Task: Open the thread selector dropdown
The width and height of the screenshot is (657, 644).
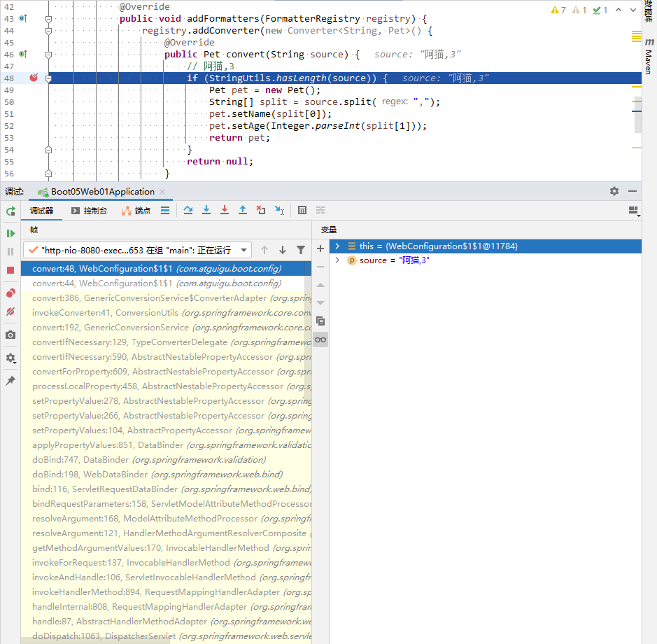Action: [x=137, y=251]
